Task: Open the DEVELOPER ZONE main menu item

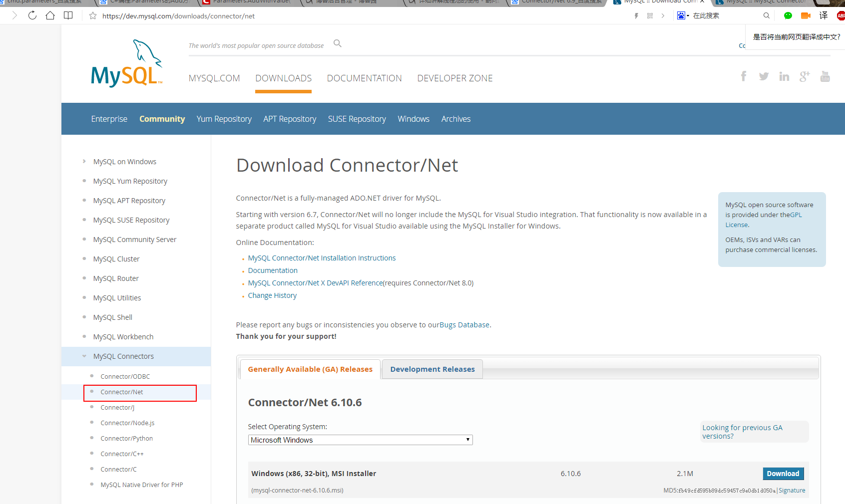Action: [x=455, y=78]
